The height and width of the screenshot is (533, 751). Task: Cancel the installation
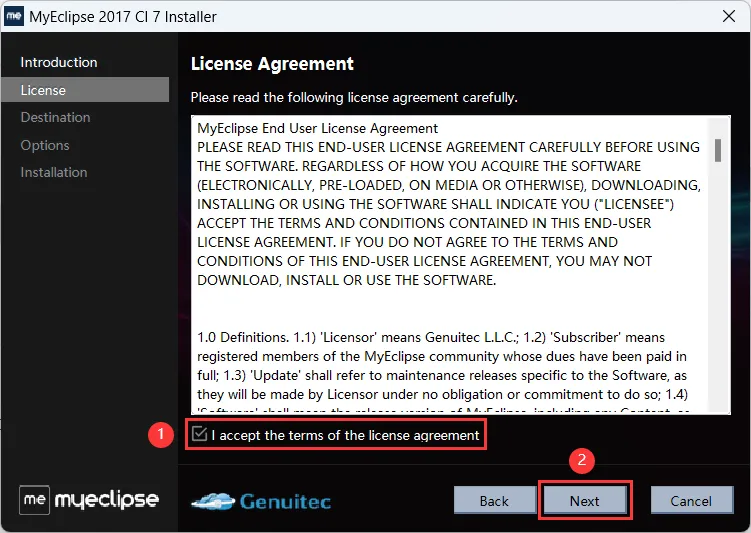pyautogui.click(x=691, y=501)
